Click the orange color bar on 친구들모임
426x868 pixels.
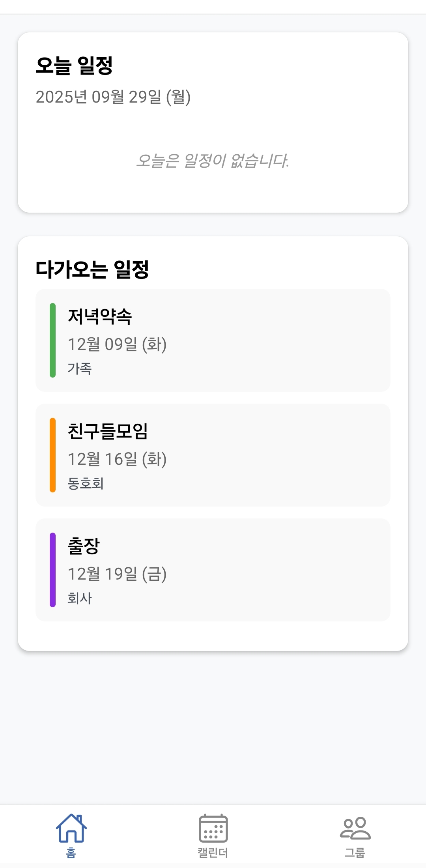52,455
